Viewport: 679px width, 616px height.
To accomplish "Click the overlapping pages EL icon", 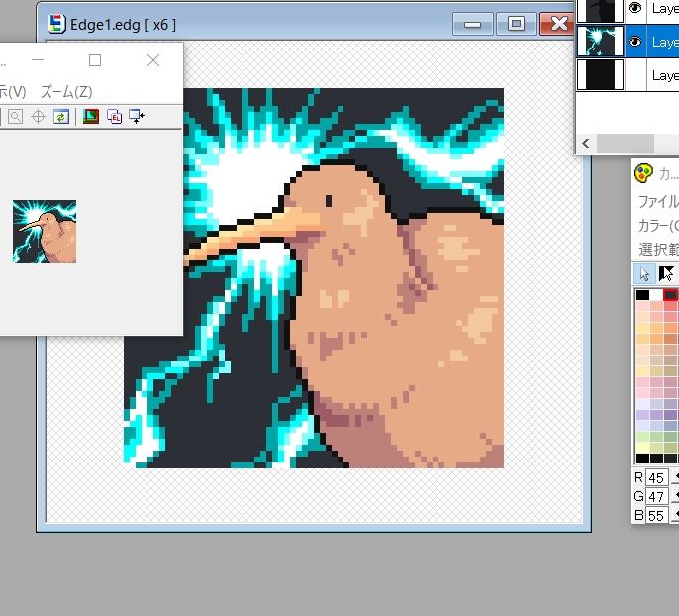I will point(115,117).
